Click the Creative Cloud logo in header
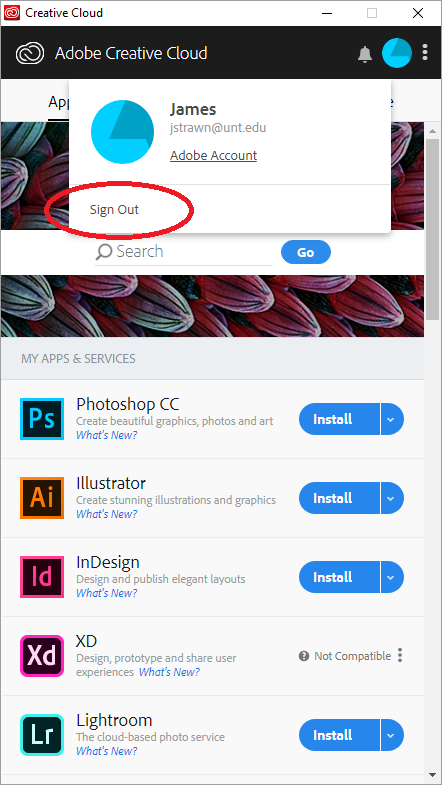 pos(30,54)
